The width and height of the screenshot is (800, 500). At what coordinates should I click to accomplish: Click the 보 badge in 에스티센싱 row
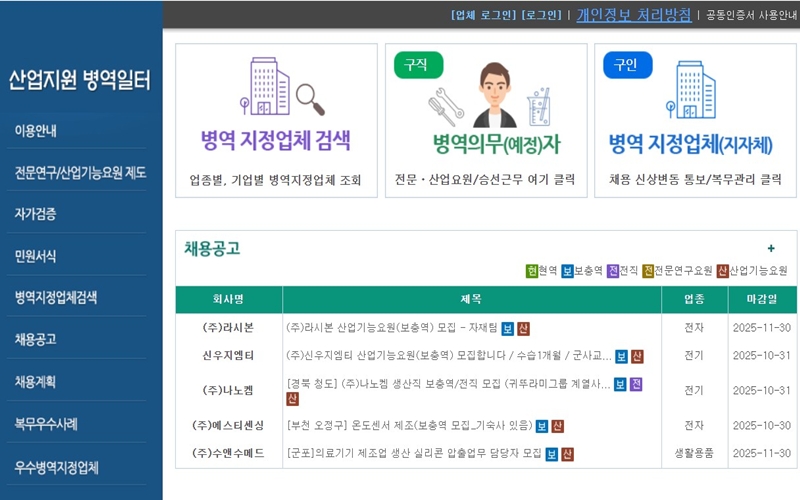click(542, 426)
